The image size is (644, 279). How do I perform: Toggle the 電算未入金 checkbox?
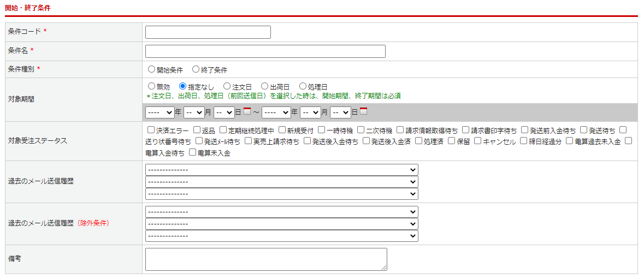(x=192, y=152)
